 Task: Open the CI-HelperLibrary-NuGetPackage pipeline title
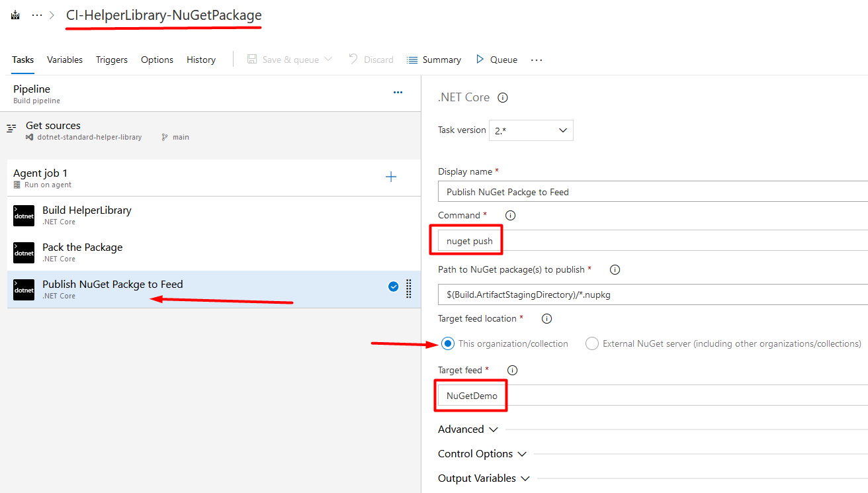tap(164, 15)
